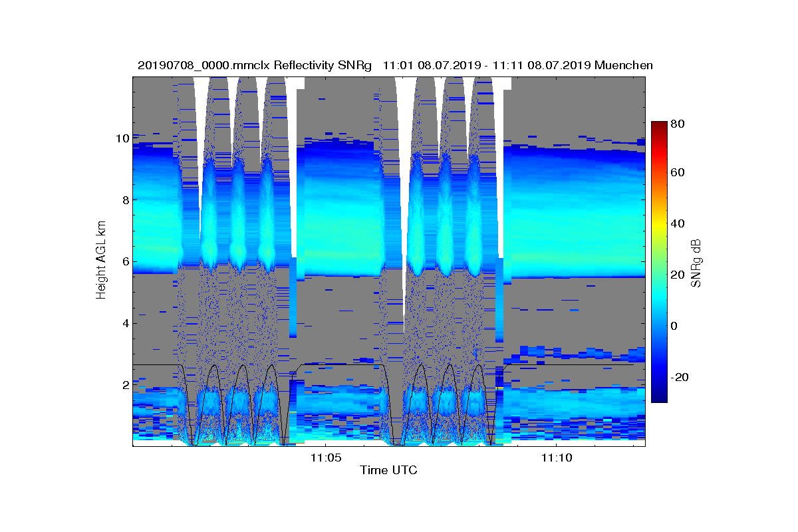Click the plot title text starting with 20190708_0000.mmclx
The height and width of the screenshot is (532, 798).
tap(395, 65)
